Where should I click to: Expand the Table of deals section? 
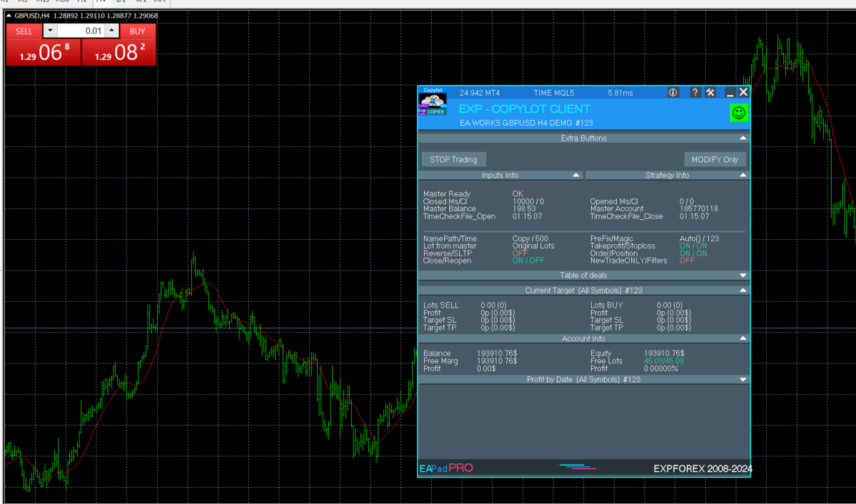coord(743,276)
